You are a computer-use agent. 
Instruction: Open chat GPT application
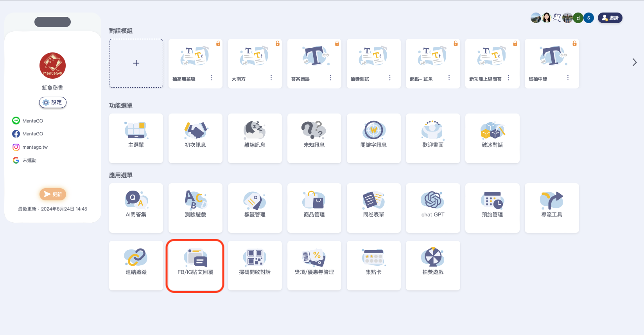point(432,207)
